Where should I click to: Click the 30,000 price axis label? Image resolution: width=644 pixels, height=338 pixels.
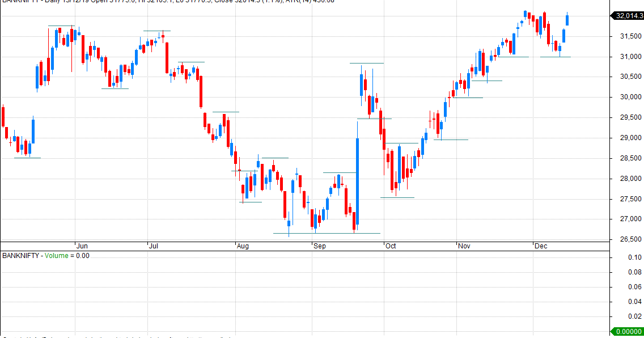pyautogui.click(x=630, y=97)
